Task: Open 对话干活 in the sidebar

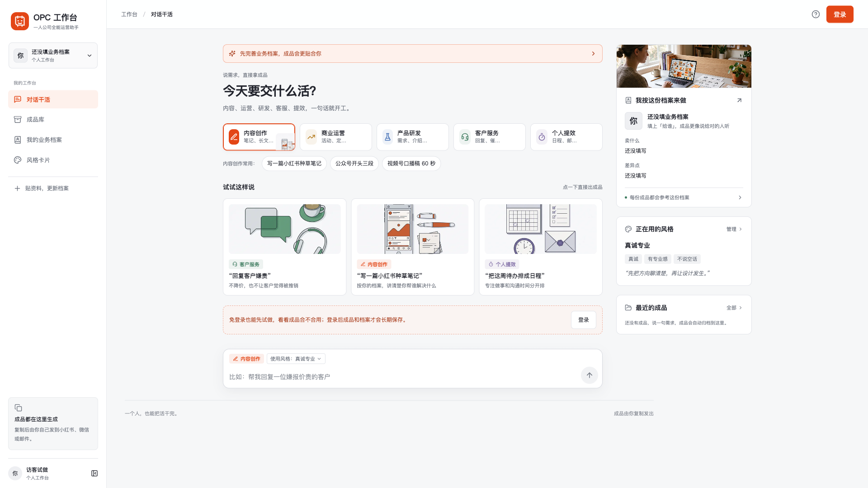Action: click(53, 99)
